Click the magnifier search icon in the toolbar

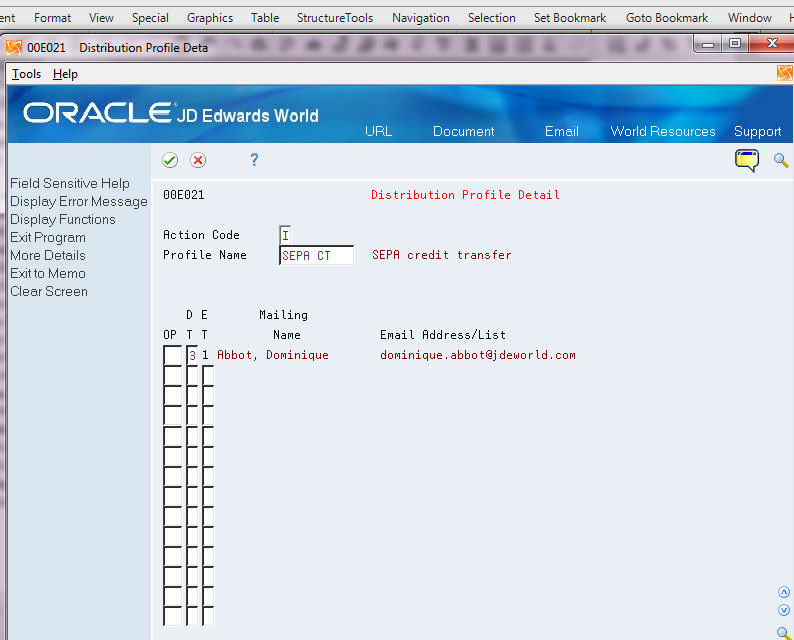tap(781, 161)
